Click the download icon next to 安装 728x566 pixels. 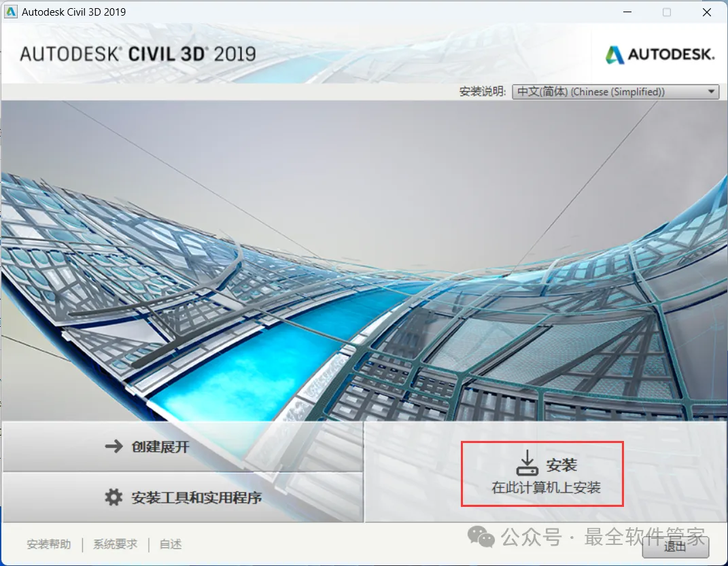point(527,463)
